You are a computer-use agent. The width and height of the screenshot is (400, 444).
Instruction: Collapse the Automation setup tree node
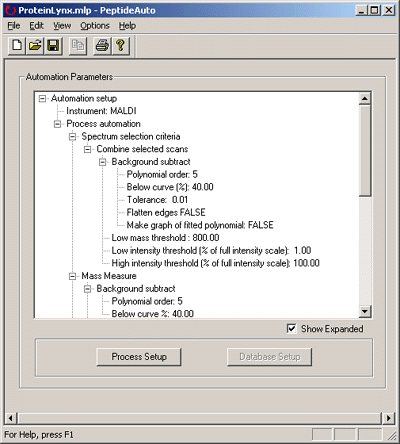42,98
